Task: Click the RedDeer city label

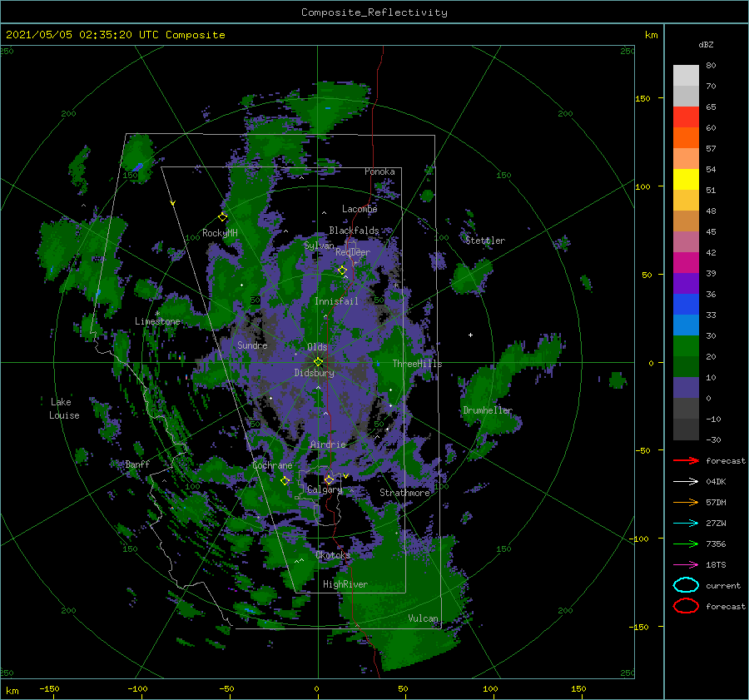Action: tap(353, 252)
